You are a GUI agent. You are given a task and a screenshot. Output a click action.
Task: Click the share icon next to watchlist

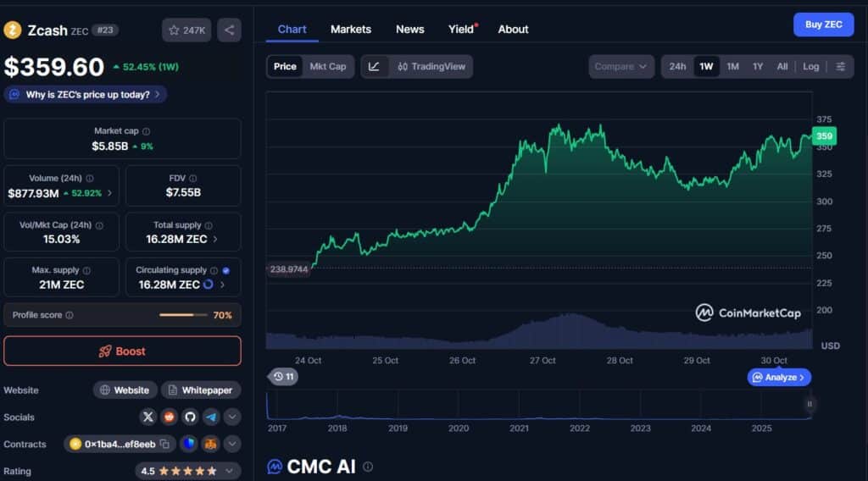[229, 30]
